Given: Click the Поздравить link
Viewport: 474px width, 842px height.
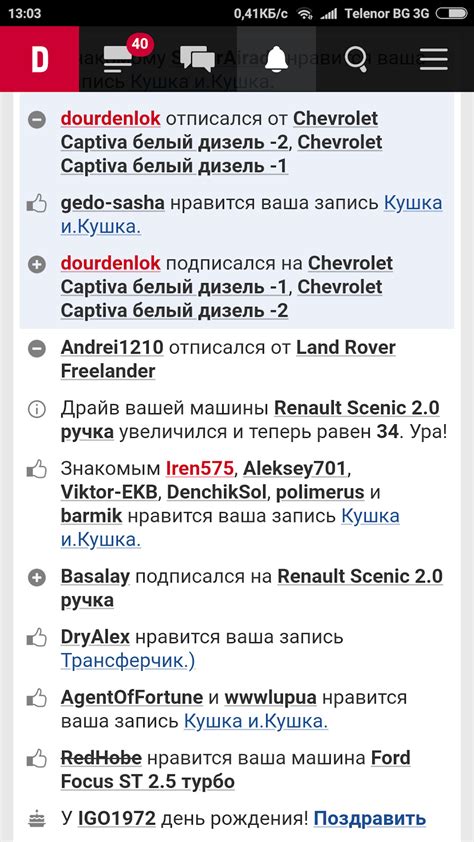Looking at the screenshot, I should tap(370, 819).
